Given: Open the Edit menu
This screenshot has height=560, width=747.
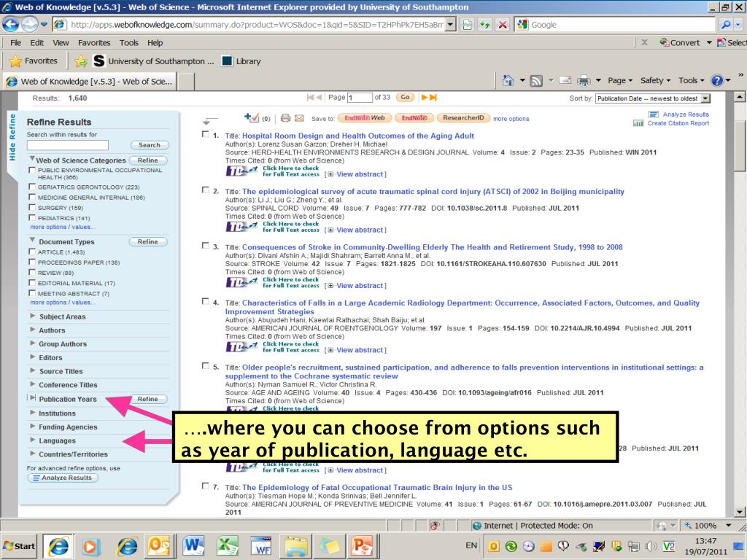Looking at the screenshot, I should tap(37, 43).
